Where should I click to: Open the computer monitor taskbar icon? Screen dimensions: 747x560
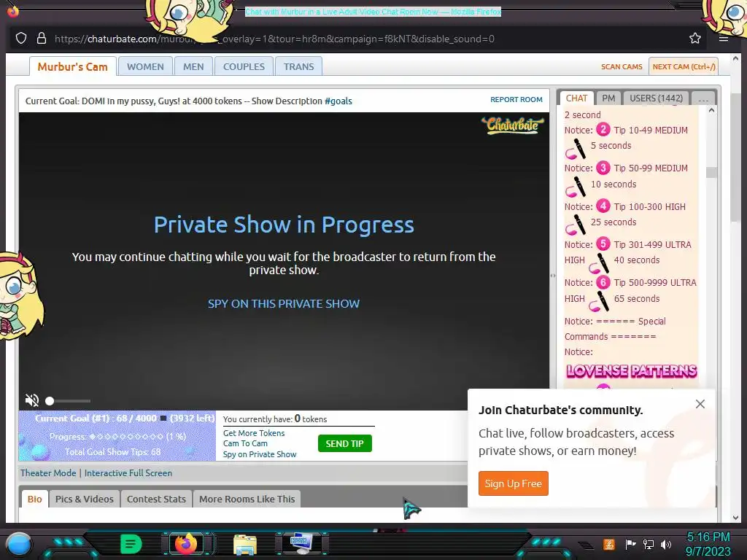[x=301, y=544]
